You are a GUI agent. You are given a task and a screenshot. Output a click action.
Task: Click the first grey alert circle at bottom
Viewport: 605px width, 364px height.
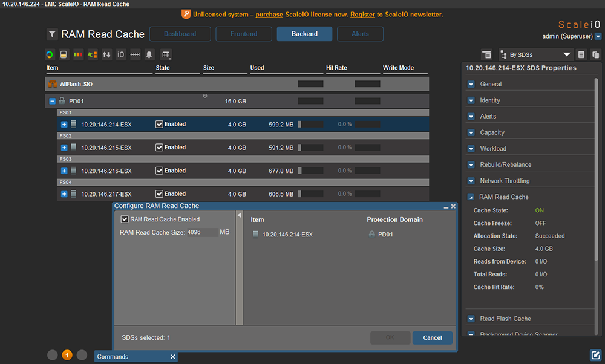click(x=53, y=355)
